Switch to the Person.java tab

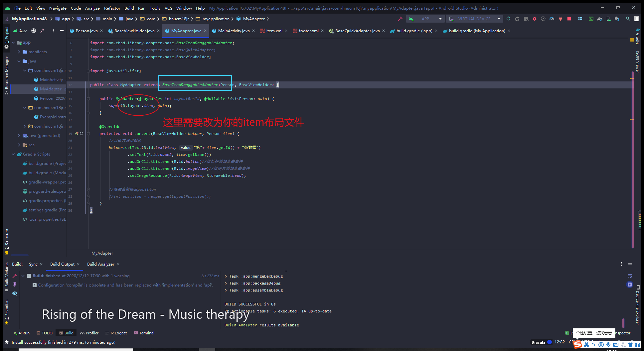coord(86,31)
